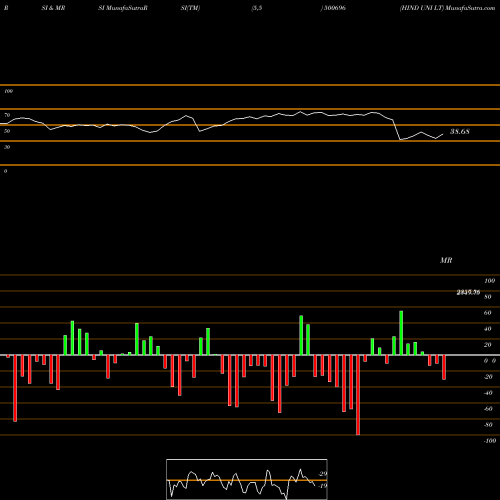Click the -80 axis label on MR chart
The width and height of the screenshot is (500, 500).
coord(488,425)
